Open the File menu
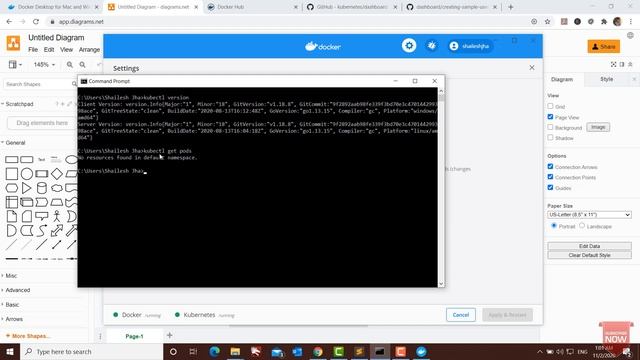Image resolution: width=640 pixels, height=360 pixels. tap(33, 49)
